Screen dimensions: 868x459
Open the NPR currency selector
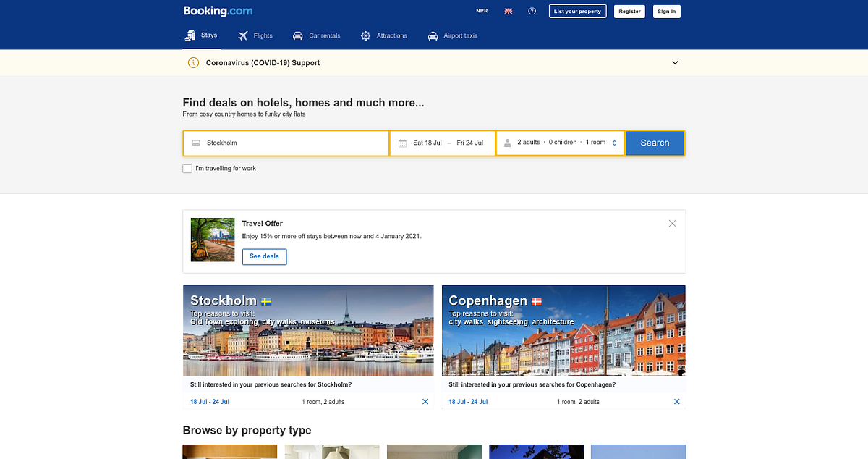pyautogui.click(x=481, y=11)
